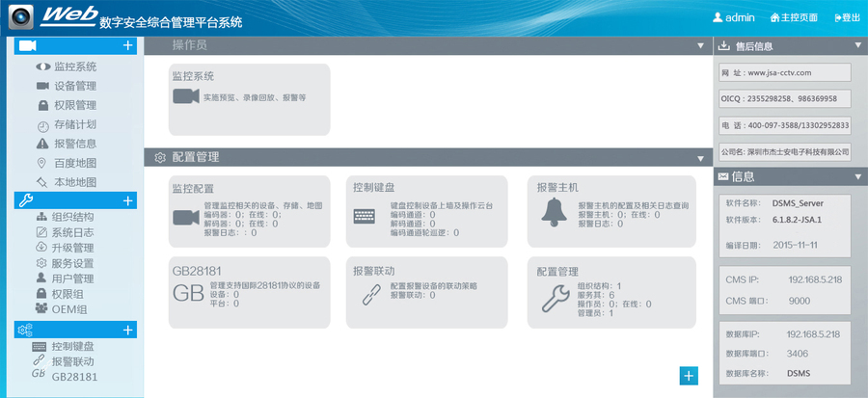Open 百度地图 sidebar entry
This screenshot has height=398, width=868.
[x=74, y=163]
